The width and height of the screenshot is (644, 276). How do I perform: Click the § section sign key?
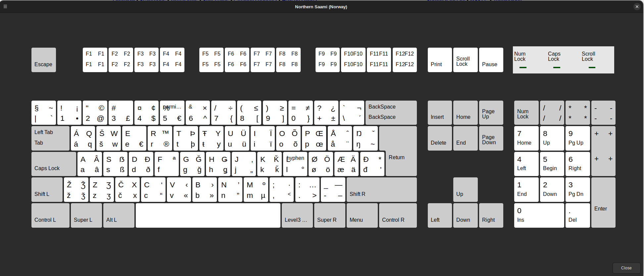pos(44,113)
